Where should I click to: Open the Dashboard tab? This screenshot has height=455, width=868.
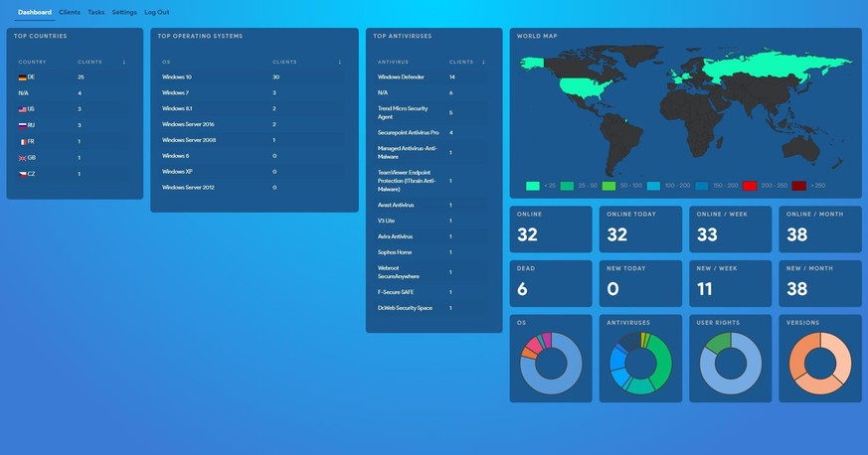click(x=35, y=12)
